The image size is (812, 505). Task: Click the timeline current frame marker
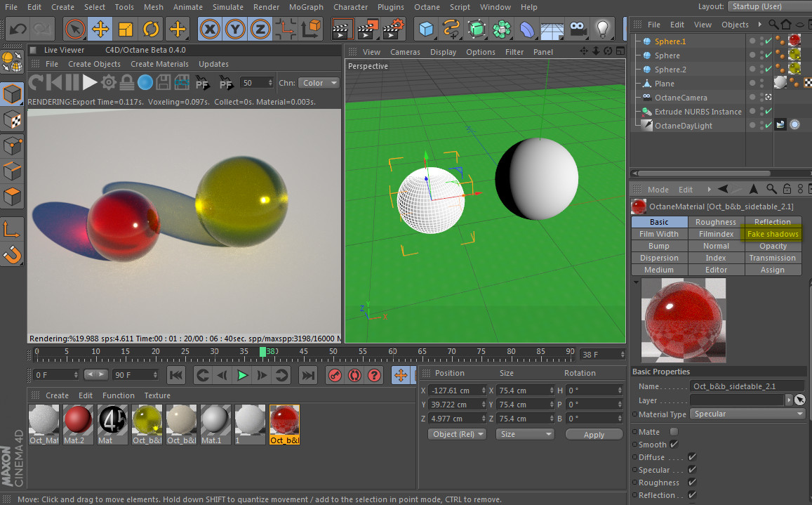click(263, 352)
